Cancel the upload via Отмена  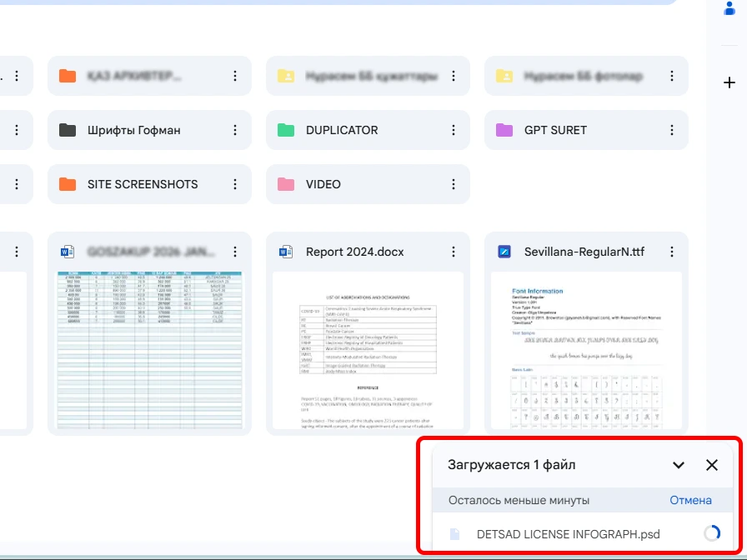691,500
